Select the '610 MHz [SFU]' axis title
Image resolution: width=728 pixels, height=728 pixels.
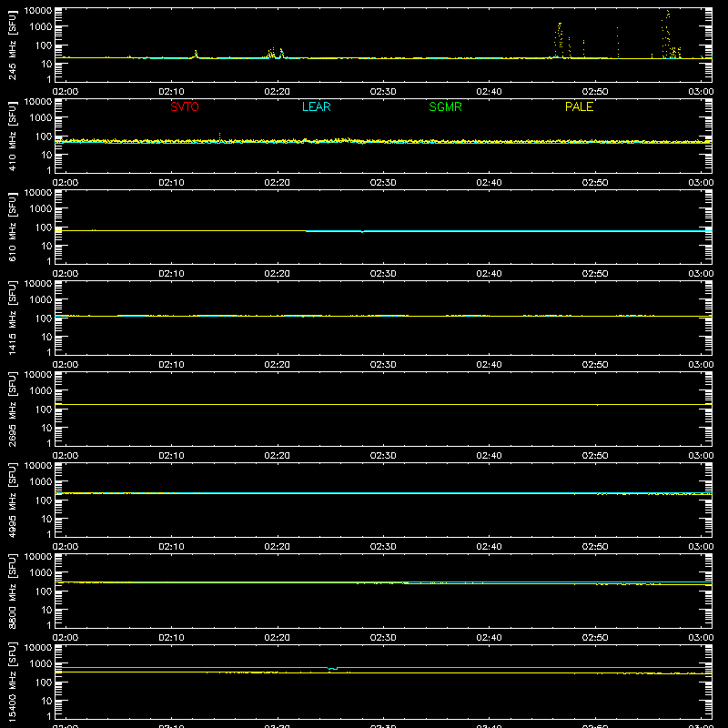click(12, 227)
